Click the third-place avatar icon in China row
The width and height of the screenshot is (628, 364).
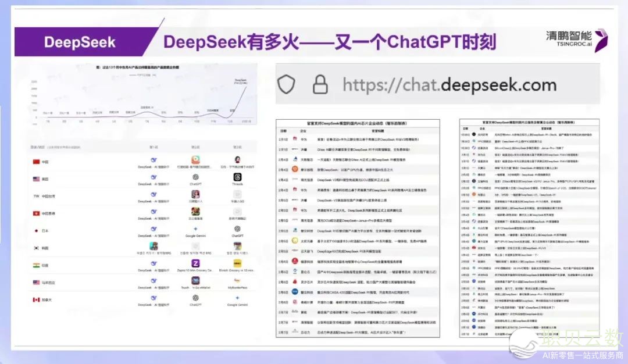tap(237, 160)
